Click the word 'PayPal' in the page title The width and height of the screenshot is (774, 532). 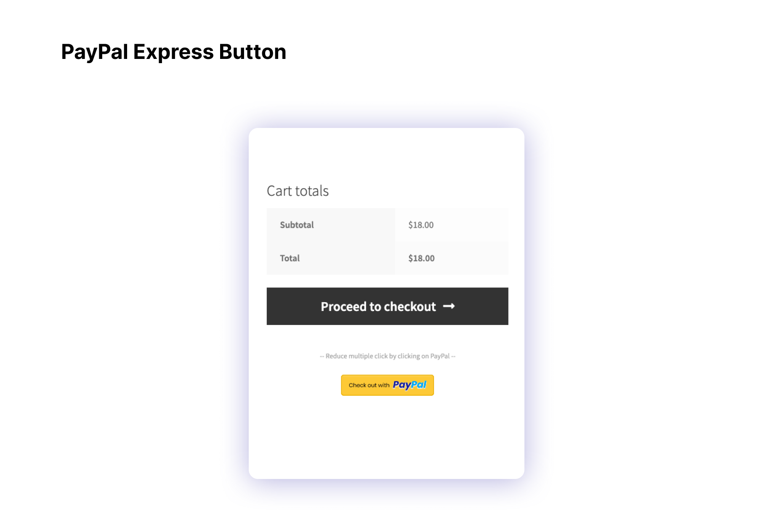click(95, 52)
